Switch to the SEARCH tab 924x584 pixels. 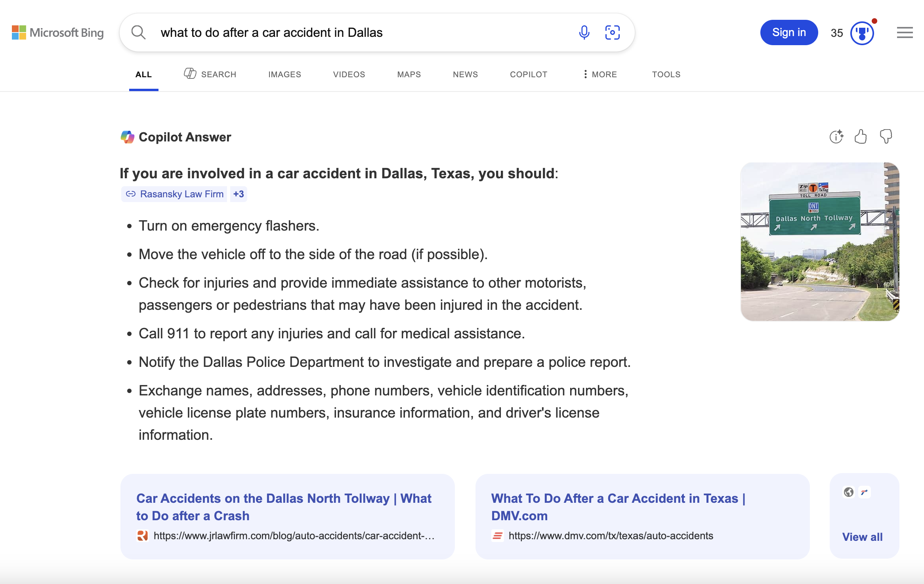(210, 74)
